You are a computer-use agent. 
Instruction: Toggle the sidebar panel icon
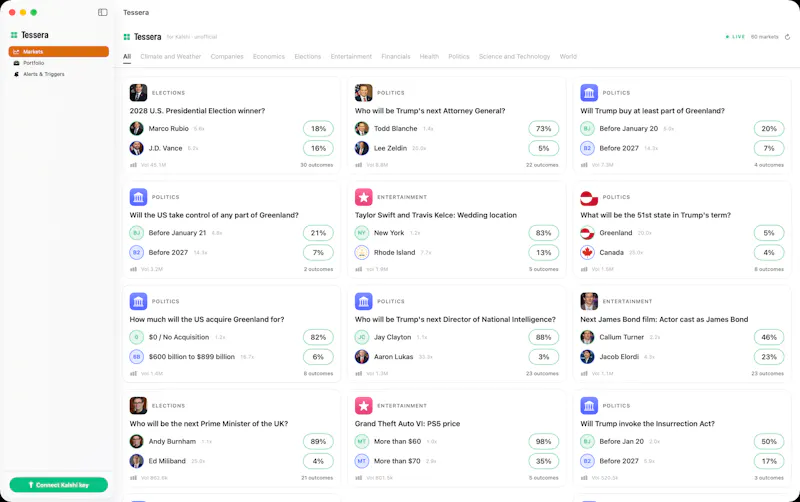point(103,12)
